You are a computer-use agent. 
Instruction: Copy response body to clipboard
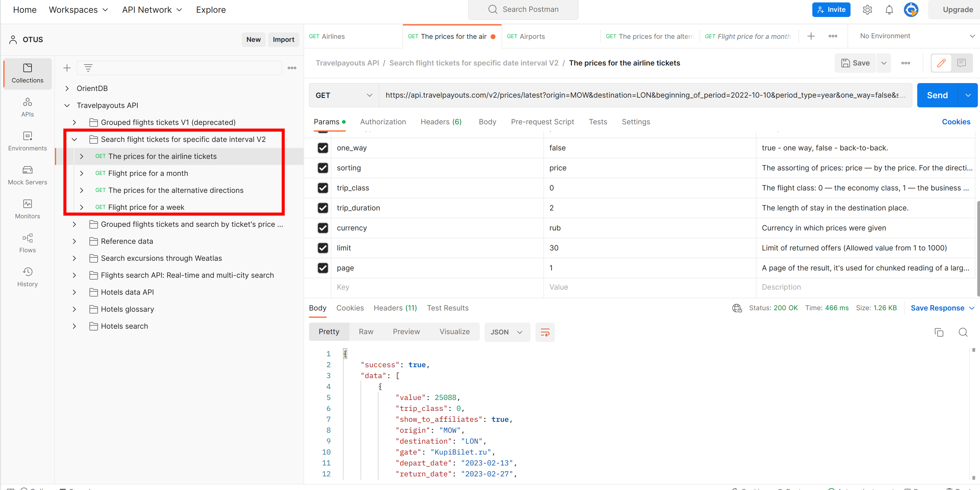pos(938,332)
